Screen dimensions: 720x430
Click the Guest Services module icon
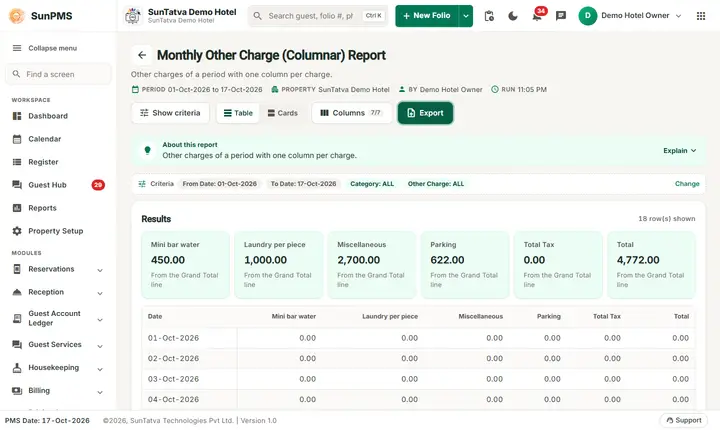point(17,345)
